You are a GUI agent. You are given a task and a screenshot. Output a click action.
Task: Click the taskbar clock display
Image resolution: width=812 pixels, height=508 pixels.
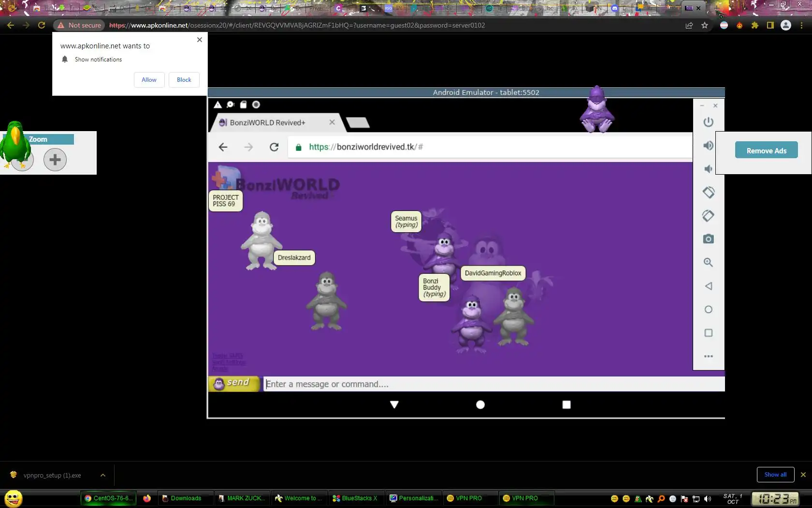point(776,499)
